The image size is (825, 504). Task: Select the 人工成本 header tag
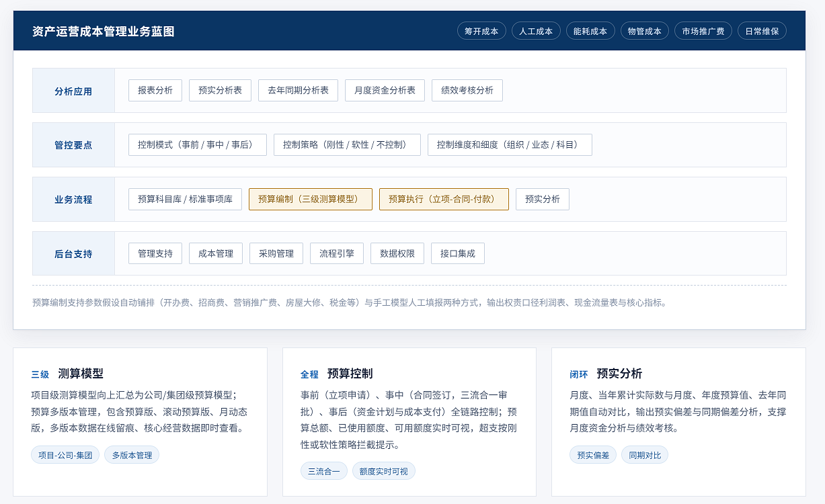pos(536,31)
